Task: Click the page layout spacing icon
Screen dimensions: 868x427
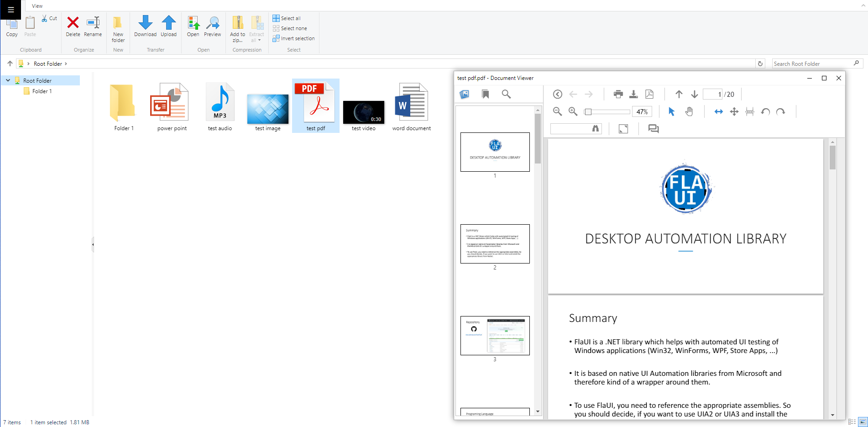Action: (750, 111)
